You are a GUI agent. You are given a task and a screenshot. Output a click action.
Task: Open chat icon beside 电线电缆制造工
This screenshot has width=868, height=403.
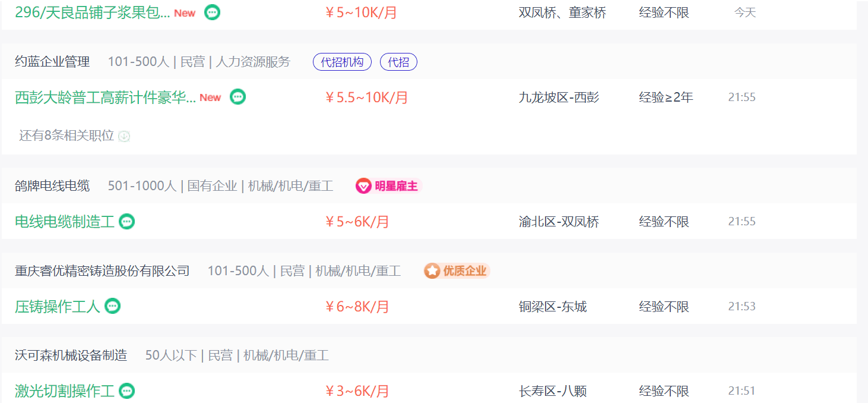point(126,222)
